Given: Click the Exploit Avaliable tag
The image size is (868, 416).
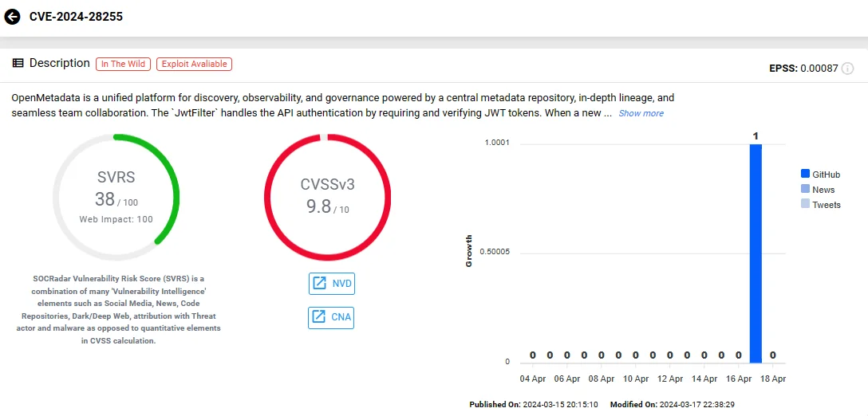Looking at the screenshot, I should (195, 65).
